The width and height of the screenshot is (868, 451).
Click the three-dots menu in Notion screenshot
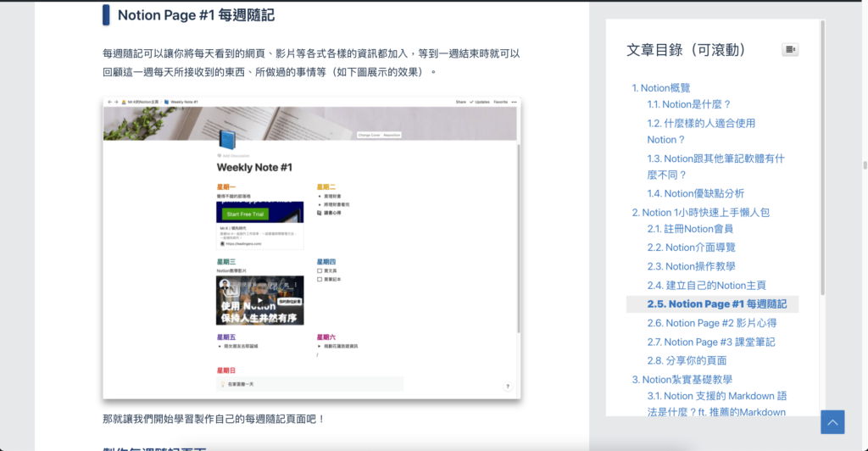[515, 102]
